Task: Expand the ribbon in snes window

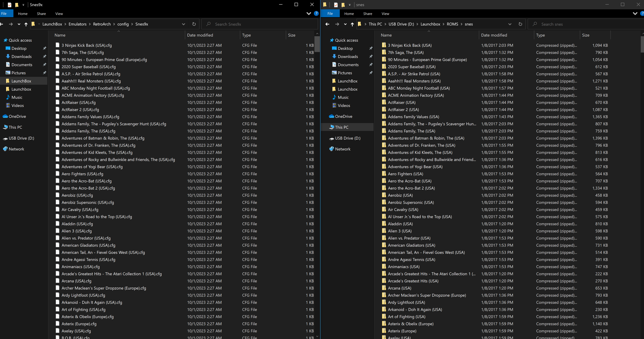Action: (635, 13)
